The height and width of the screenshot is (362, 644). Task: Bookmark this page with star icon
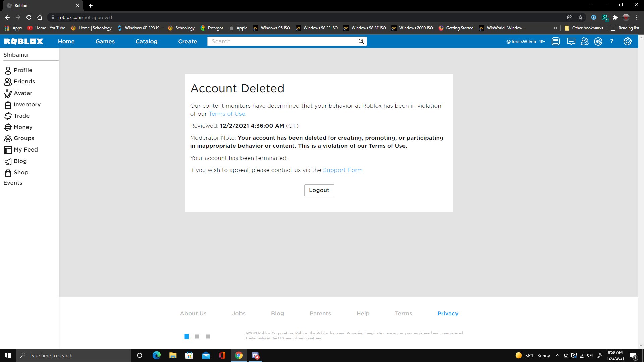tap(580, 17)
